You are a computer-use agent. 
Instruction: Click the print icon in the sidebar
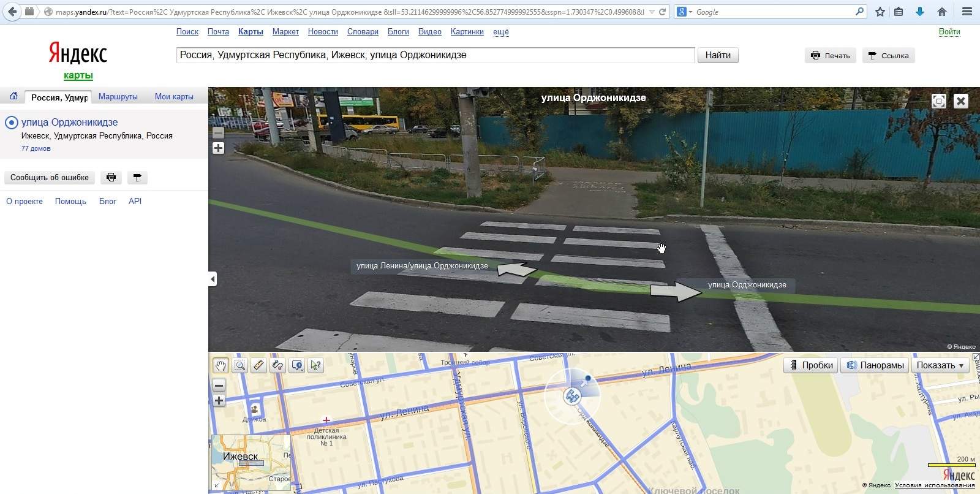tap(111, 178)
